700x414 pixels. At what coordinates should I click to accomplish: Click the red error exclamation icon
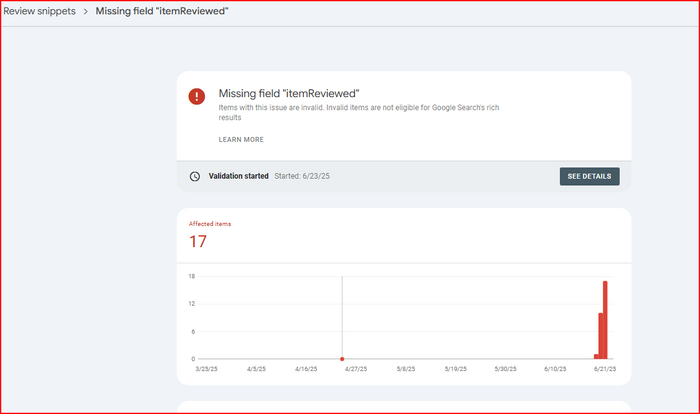tap(196, 96)
